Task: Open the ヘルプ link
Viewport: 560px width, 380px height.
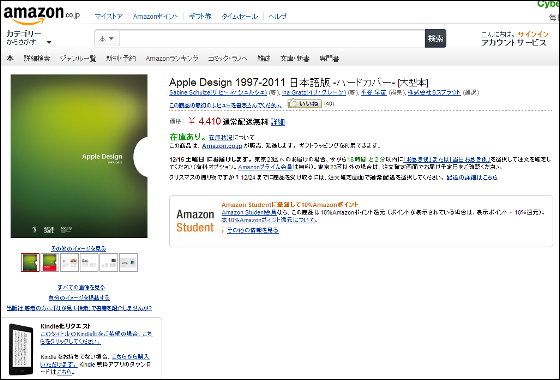Action: 277,16
